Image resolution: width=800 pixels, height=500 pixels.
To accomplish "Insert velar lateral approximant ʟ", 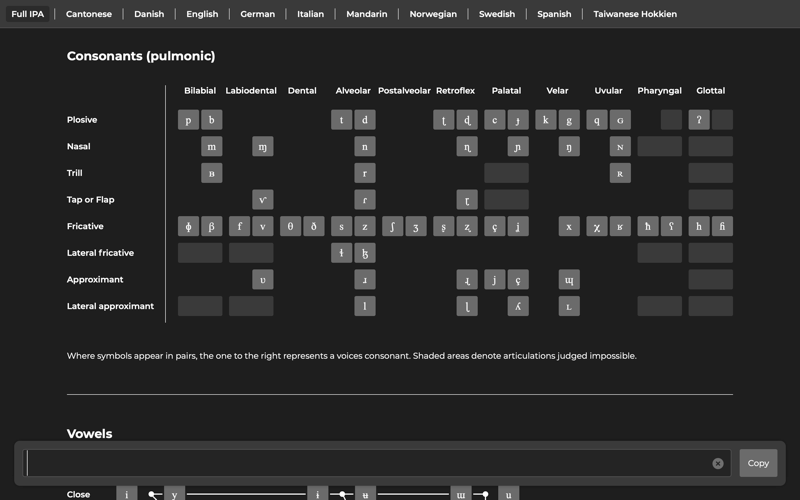I will [x=569, y=306].
